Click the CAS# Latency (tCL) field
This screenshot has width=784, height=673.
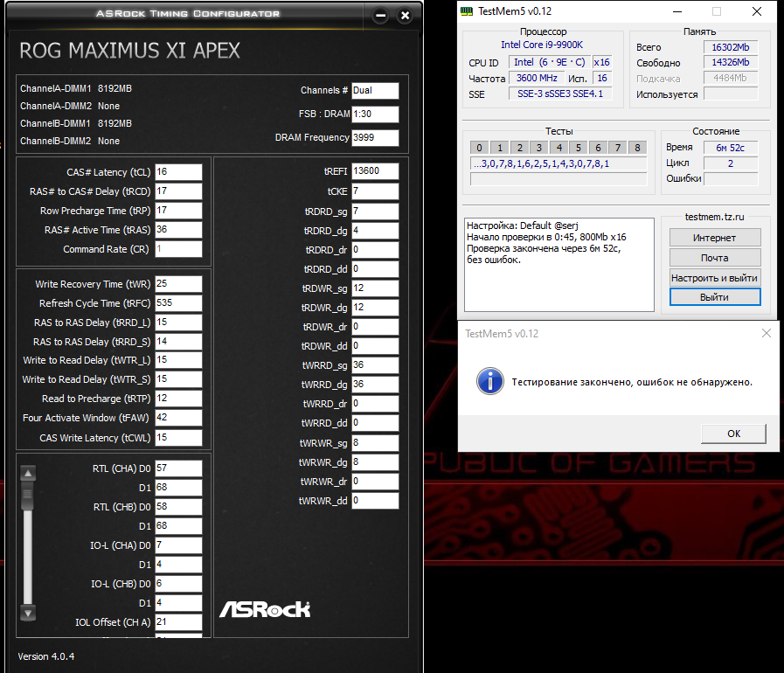178,172
